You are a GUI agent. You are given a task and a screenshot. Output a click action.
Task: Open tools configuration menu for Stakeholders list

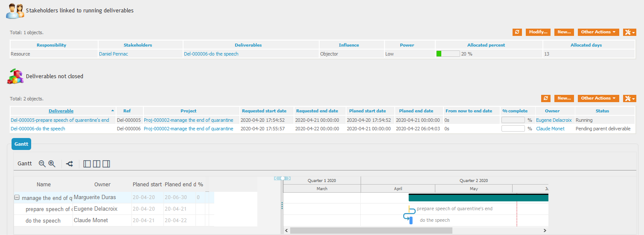click(629, 32)
